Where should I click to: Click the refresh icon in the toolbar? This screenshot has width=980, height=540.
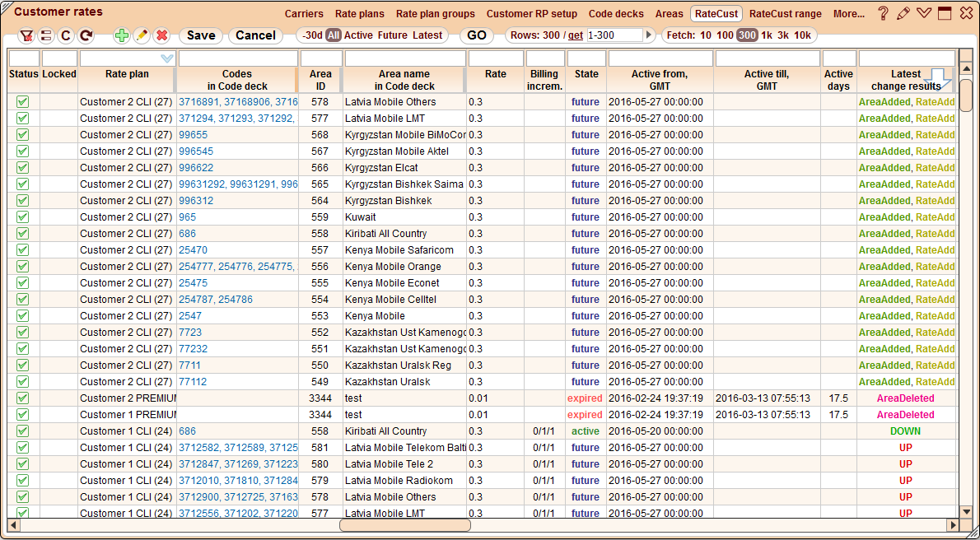click(84, 35)
